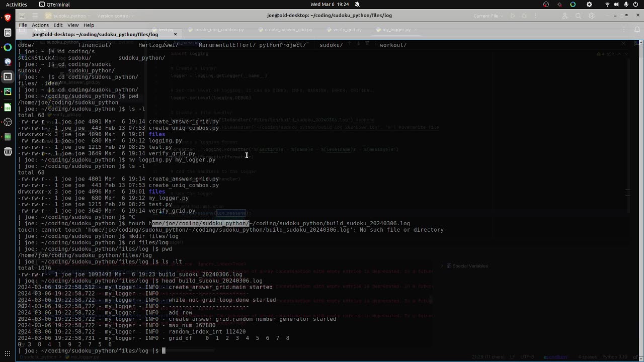Open PyCharm notifications bell icon

(x=636, y=30)
